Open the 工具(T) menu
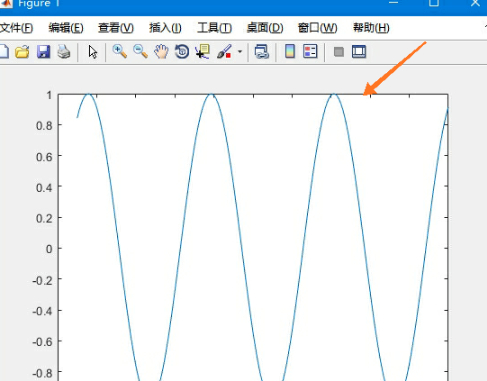The width and height of the screenshot is (487, 381). pos(214,28)
